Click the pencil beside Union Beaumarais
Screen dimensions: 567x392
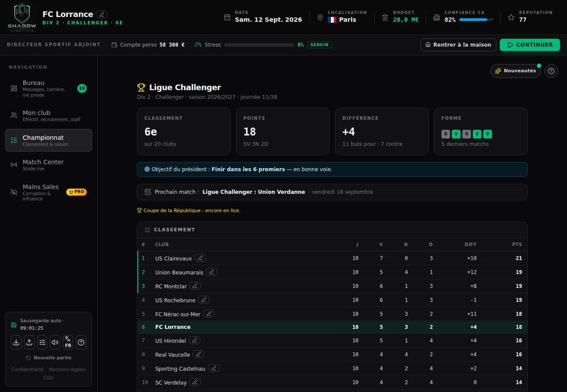(211, 272)
